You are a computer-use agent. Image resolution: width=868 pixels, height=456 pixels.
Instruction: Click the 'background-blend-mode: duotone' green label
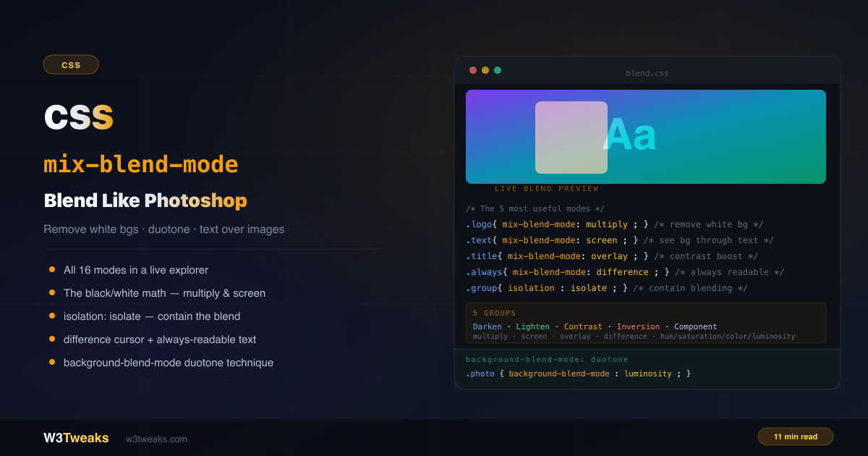[547, 359]
